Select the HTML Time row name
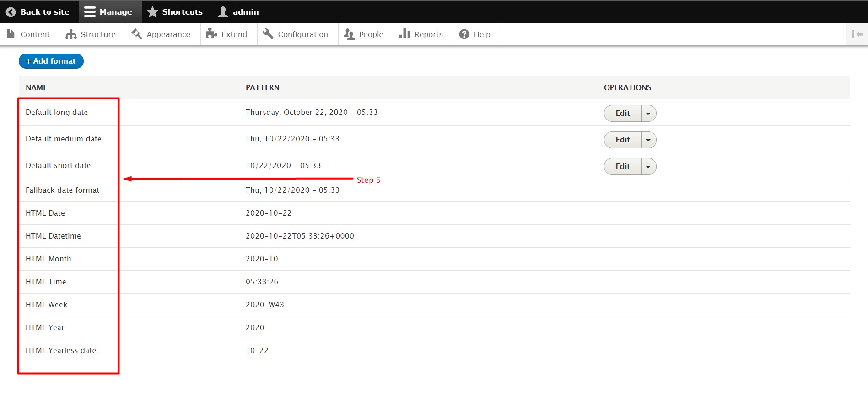The image size is (868, 408). click(46, 282)
